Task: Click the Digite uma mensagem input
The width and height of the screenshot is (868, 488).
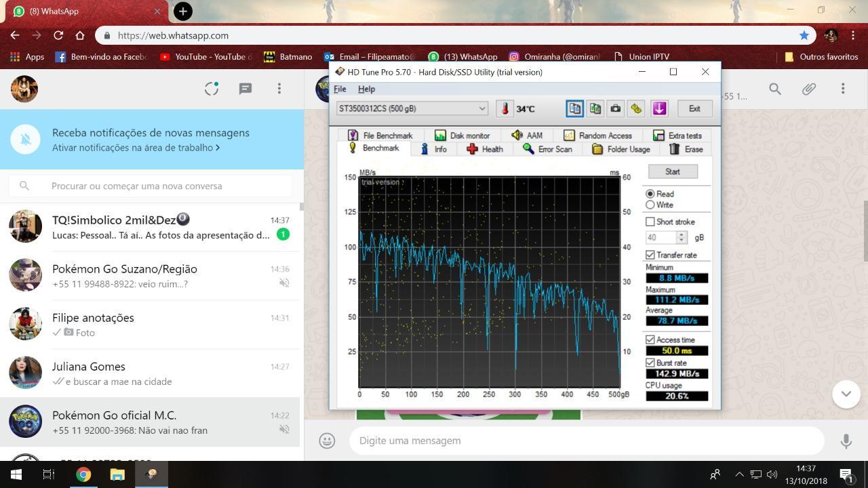Action: click(587, 441)
